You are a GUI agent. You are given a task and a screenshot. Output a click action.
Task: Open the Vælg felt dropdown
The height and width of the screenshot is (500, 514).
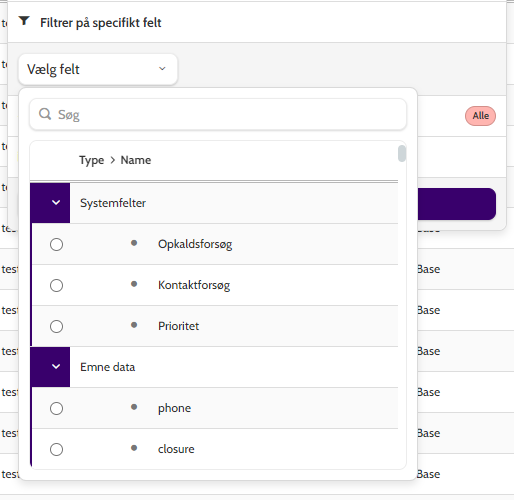click(x=98, y=69)
